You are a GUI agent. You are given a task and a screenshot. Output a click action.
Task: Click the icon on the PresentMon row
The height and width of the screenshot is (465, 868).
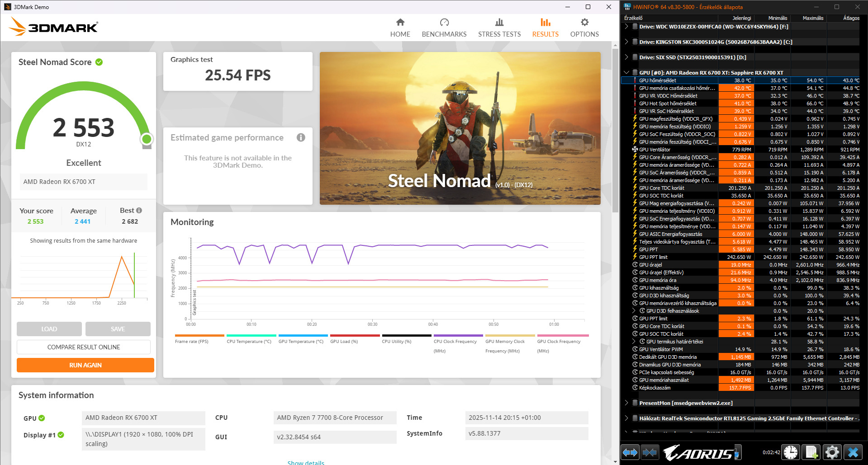point(635,403)
